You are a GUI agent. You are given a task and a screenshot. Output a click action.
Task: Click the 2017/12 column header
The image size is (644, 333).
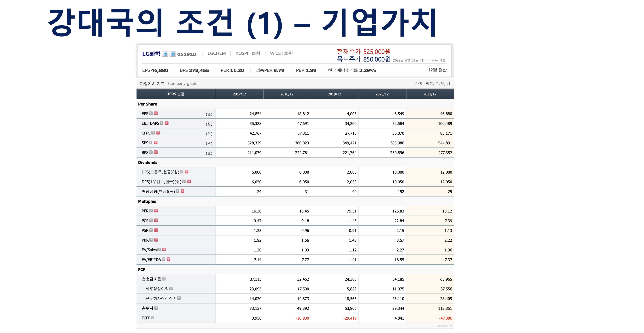(x=239, y=94)
